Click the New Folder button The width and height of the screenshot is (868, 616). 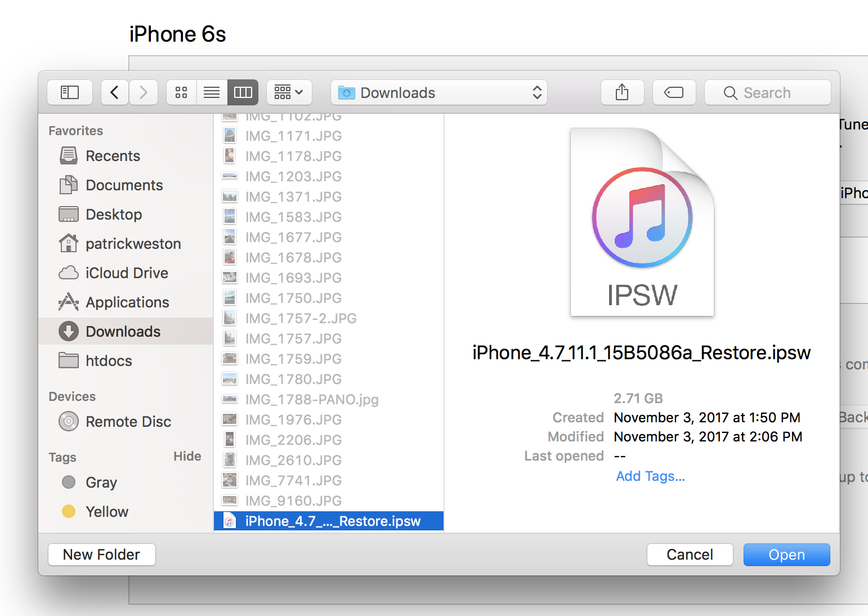tap(102, 555)
